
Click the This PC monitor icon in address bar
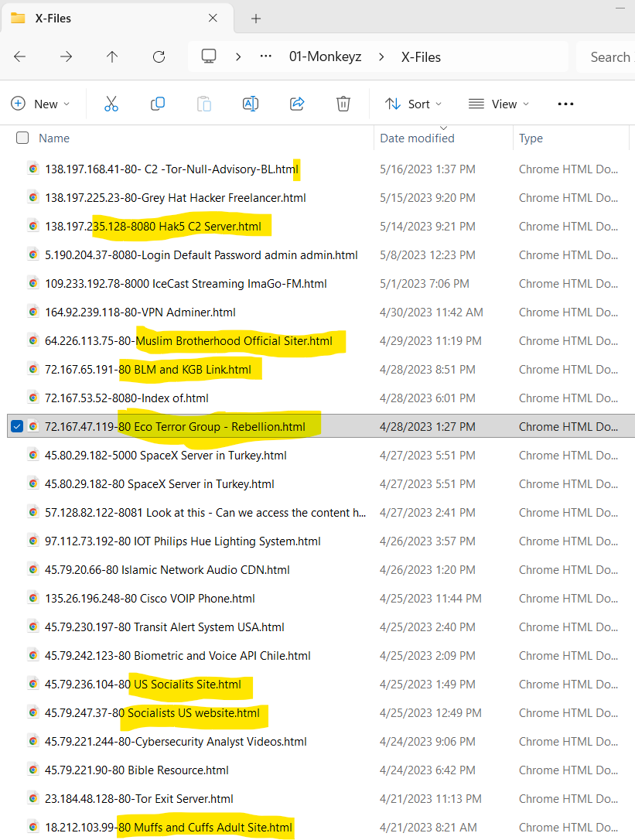tap(209, 56)
